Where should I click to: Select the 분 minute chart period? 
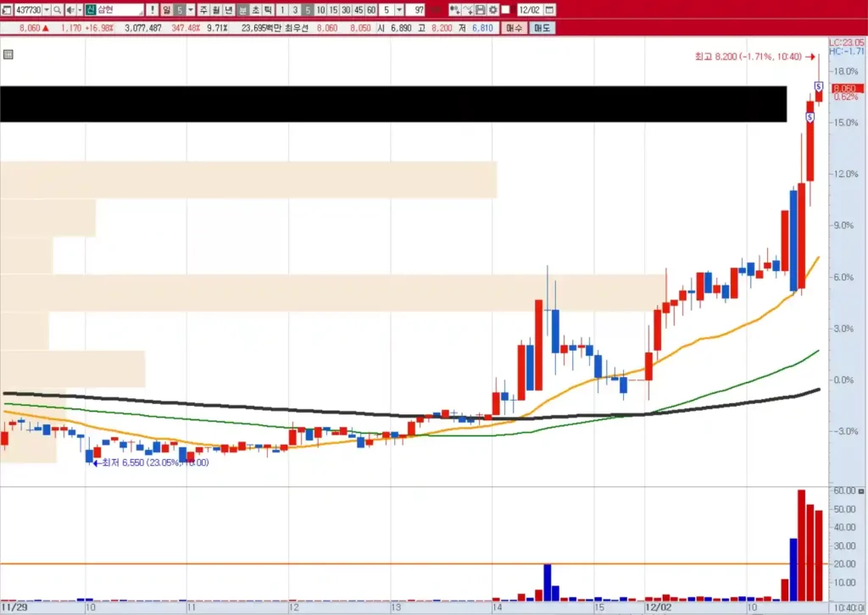243,10
